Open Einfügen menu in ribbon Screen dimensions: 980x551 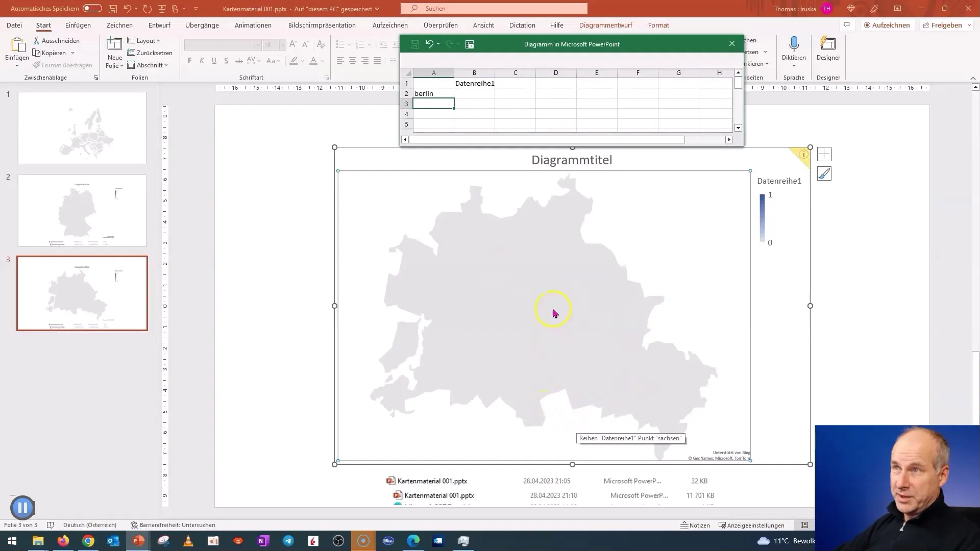pyautogui.click(x=78, y=25)
